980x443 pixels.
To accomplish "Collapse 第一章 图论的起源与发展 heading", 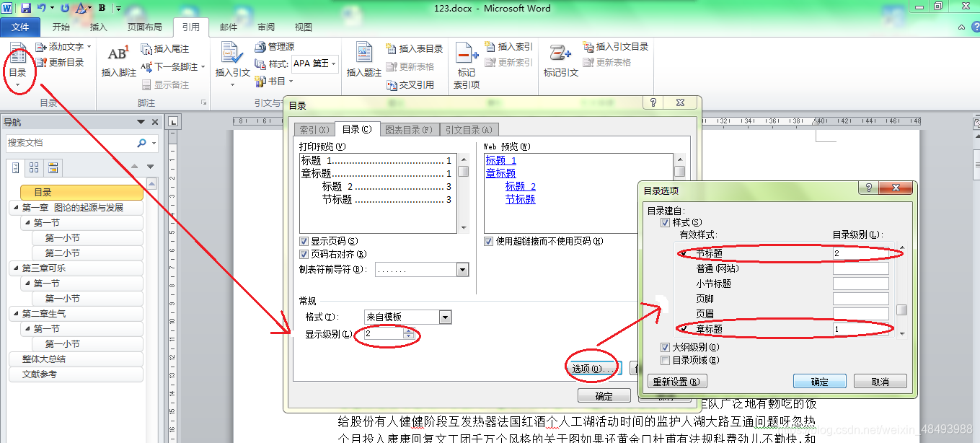I will pyautogui.click(x=16, y=207).
